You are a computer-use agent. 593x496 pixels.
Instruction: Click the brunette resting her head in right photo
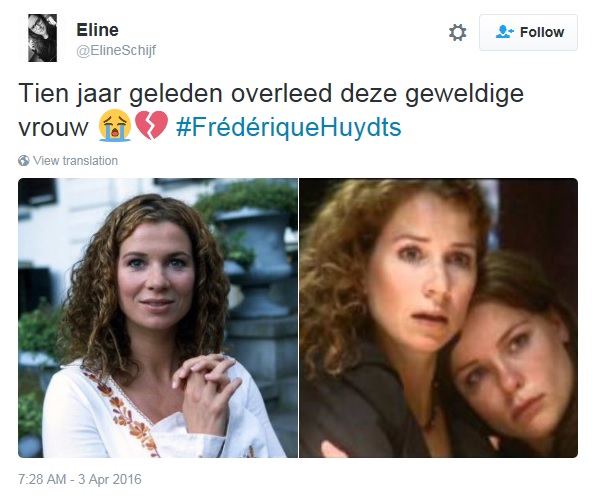[x=512, y=359]
